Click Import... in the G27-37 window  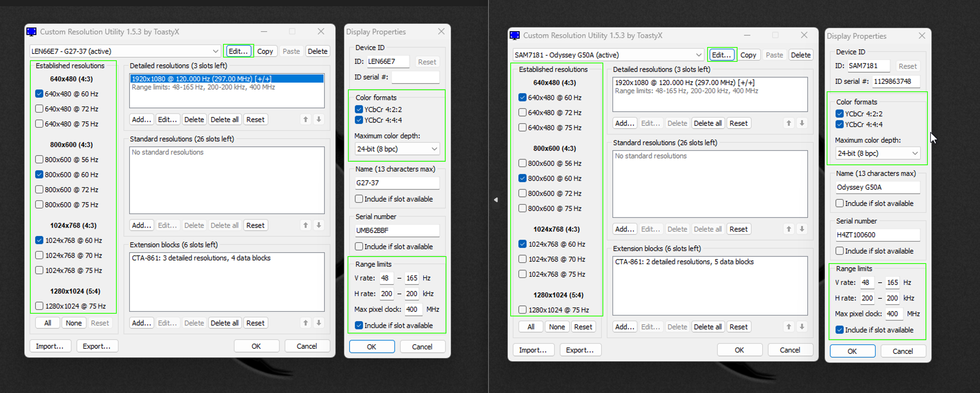(50, 346)
